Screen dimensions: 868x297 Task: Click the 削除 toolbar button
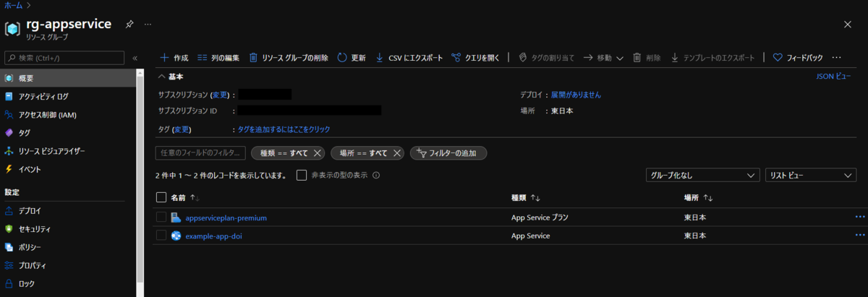(647, 58)
